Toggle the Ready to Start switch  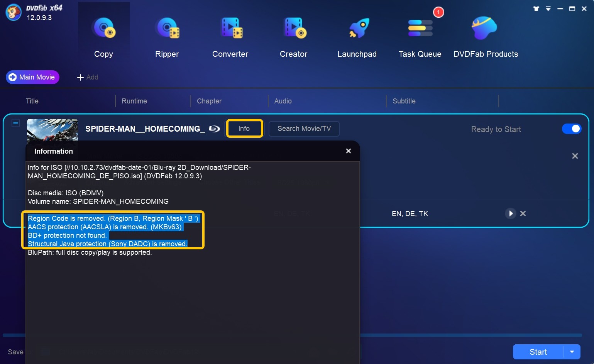[x=572, y=129]
